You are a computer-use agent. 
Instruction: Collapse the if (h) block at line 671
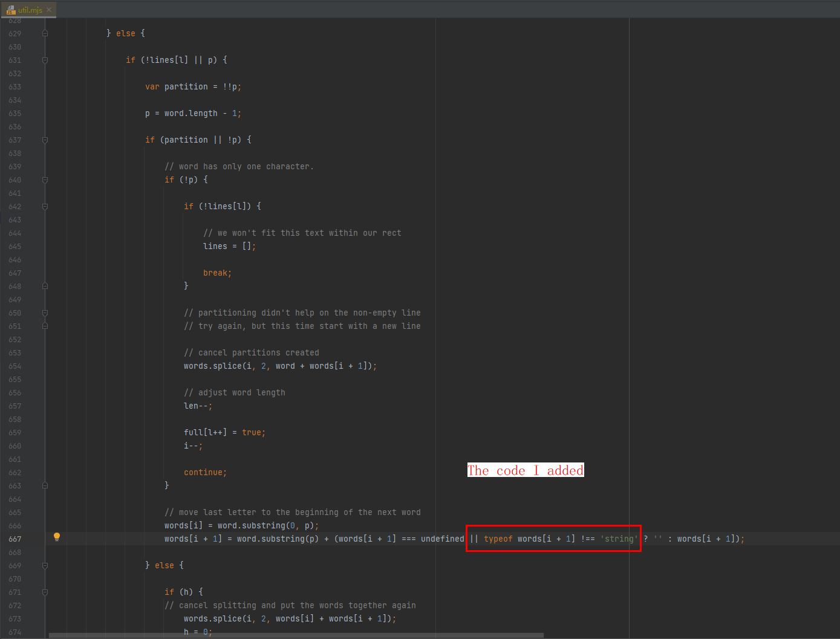(x=45, y=592)
